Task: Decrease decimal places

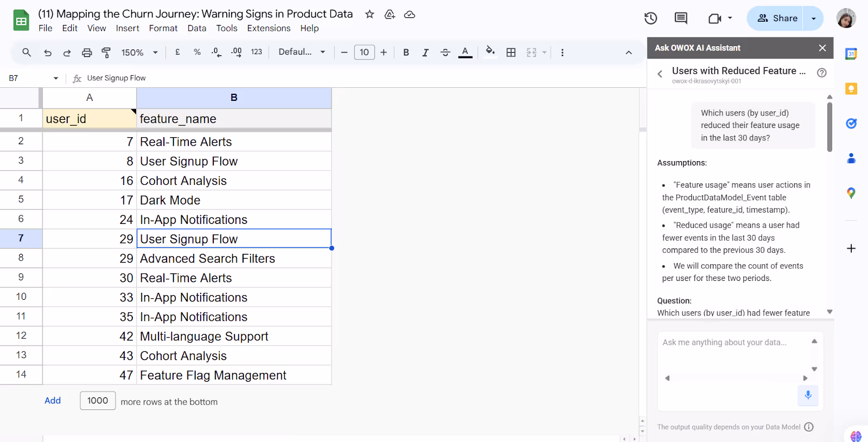Action: click(x=216, y=52)
